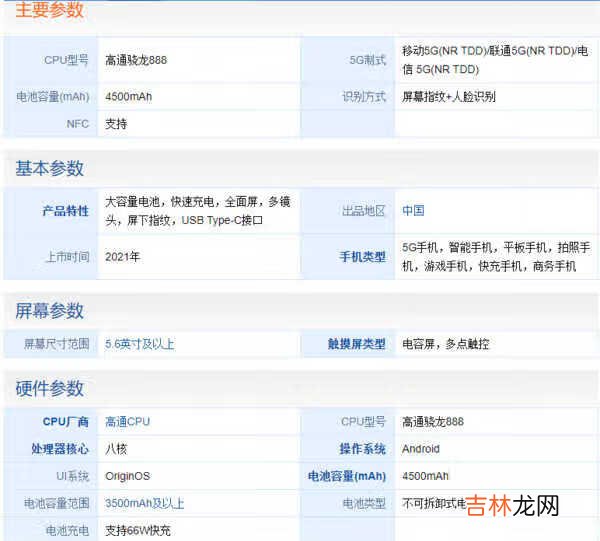Image resolution: width=600 pixels, height=541 pixels.
Task: Select the 主要参数 section heading
Action: pos(49,11)
